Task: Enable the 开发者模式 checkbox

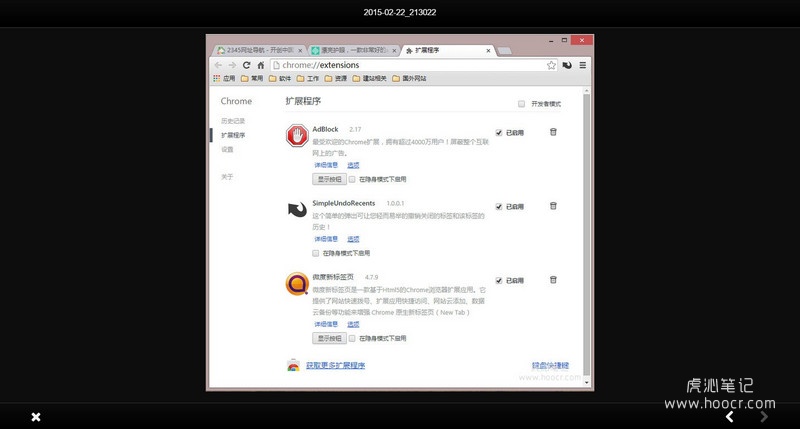Action: (521, 104)
